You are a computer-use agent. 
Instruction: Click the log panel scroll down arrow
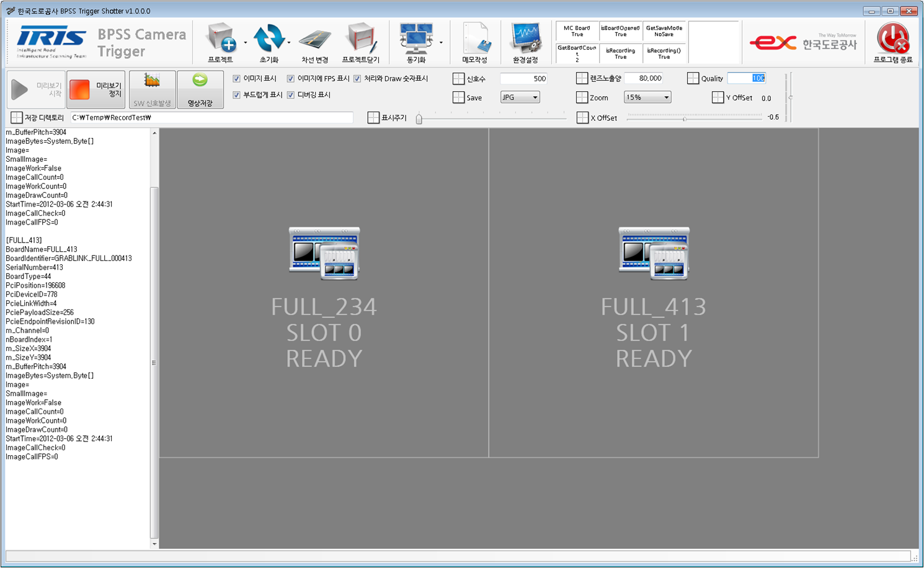154,544
